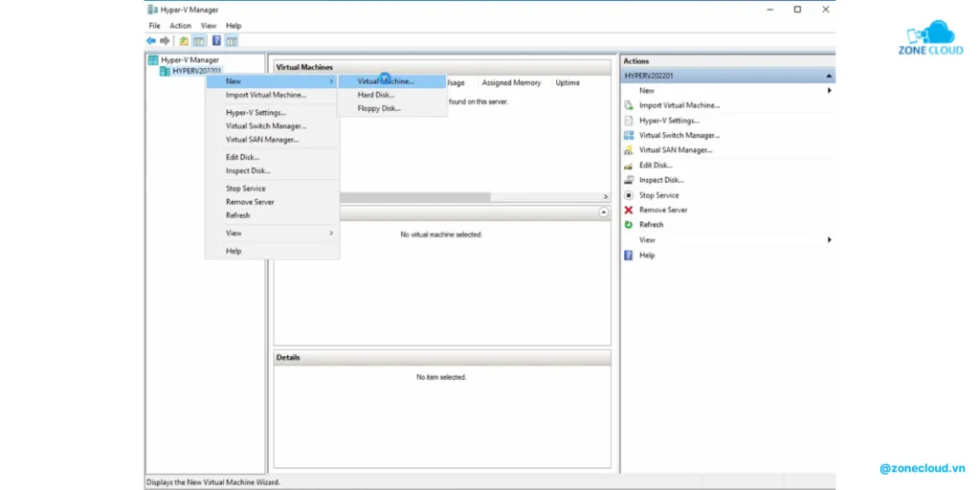
Task: Open the Action menu
Action: click(181, 26)
